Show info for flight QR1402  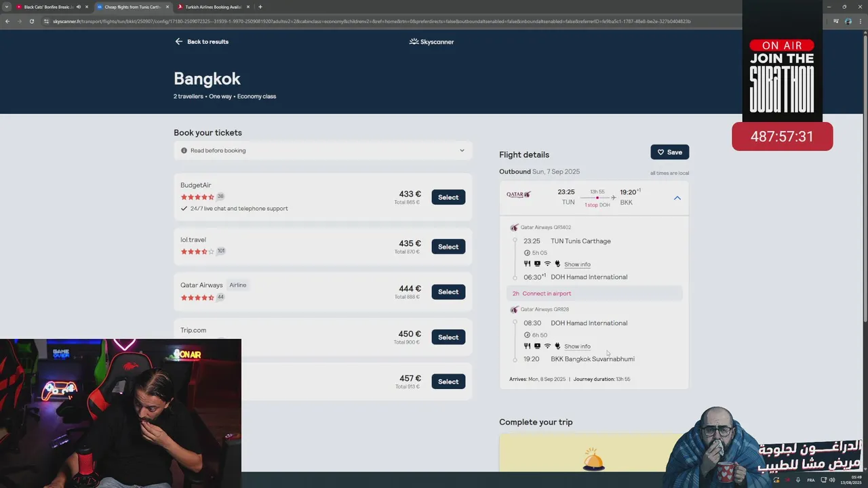pos(577,264)
